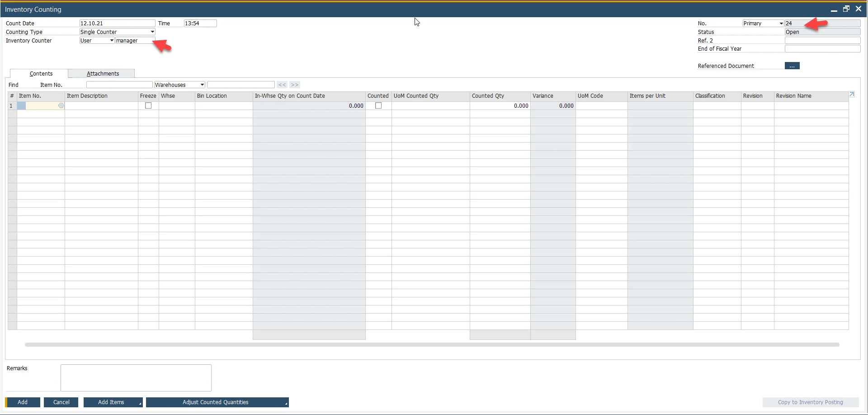Expand the Warehouses filter dropdown
This screenshot has height=415, width=868.
(x=202, y=85)
